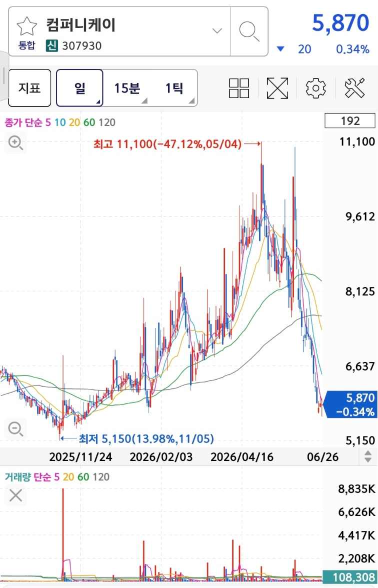Image resolution: width=378 pixels, height=588 pixels.
Task: Click the 통합 market label
Action: [x=27, y=46]
